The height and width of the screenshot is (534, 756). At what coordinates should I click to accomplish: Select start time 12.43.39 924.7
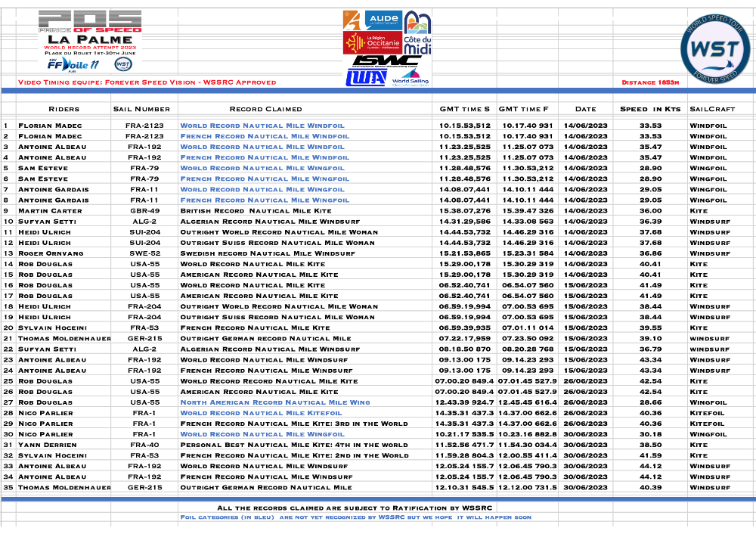coord(464,402)
